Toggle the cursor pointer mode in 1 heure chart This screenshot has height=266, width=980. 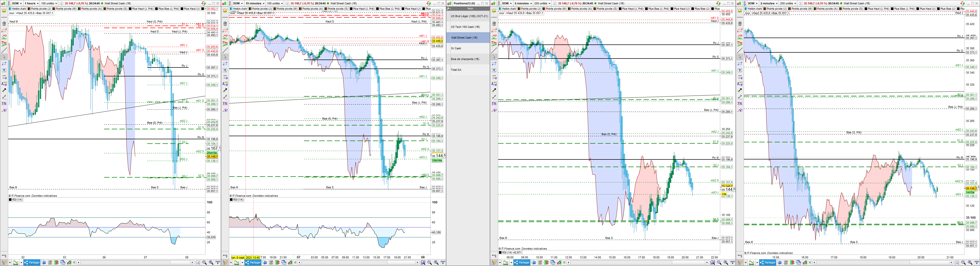click(4, 57)
